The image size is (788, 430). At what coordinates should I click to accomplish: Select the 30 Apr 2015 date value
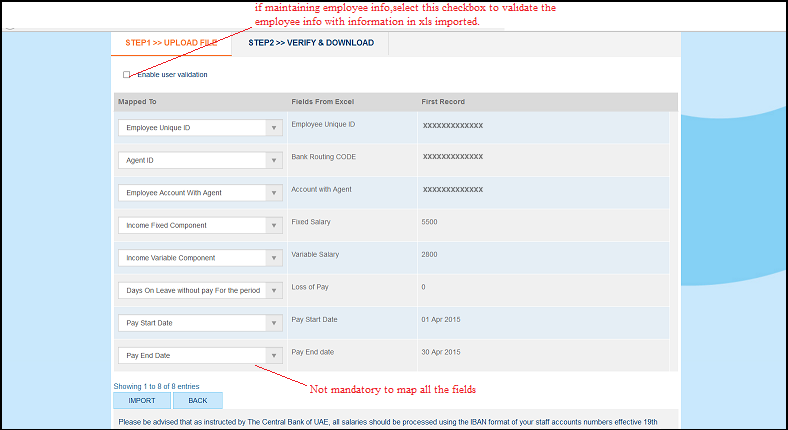click(x=441, y=352)
